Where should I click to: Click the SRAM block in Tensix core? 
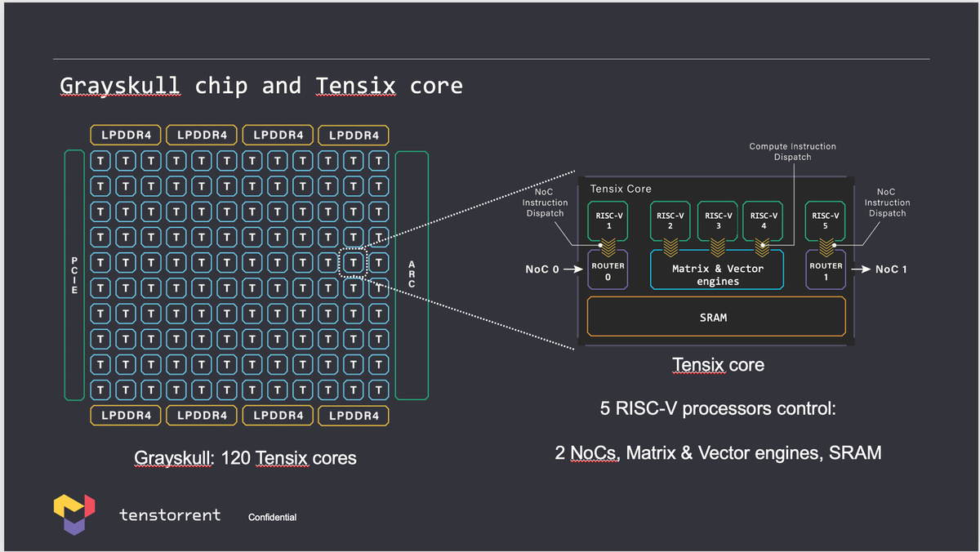[716, 317]
